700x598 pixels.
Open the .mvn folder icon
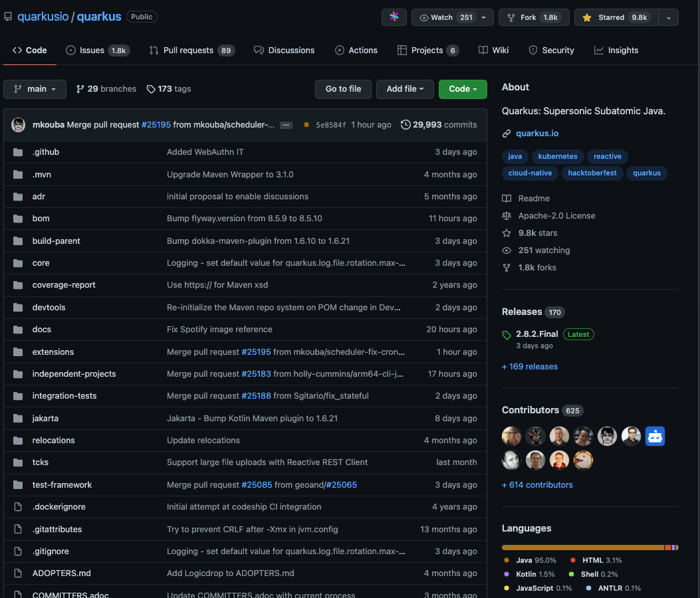(x=18, y=175)
